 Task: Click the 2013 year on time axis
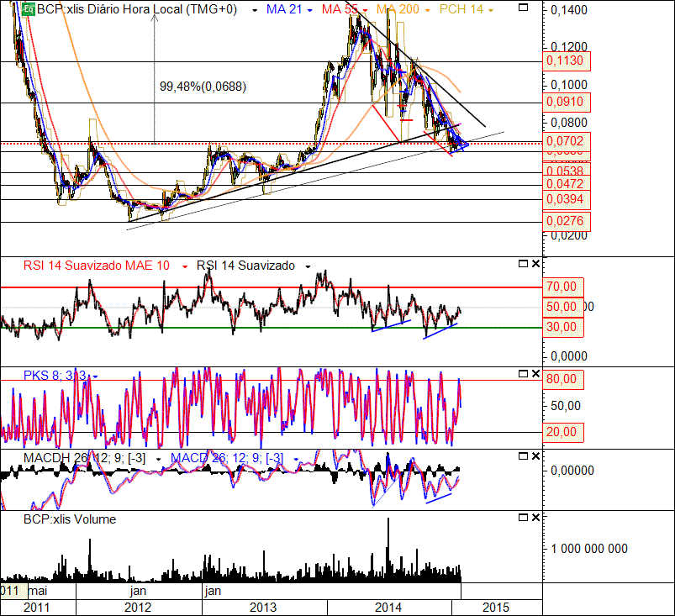[x=263, y=608]
